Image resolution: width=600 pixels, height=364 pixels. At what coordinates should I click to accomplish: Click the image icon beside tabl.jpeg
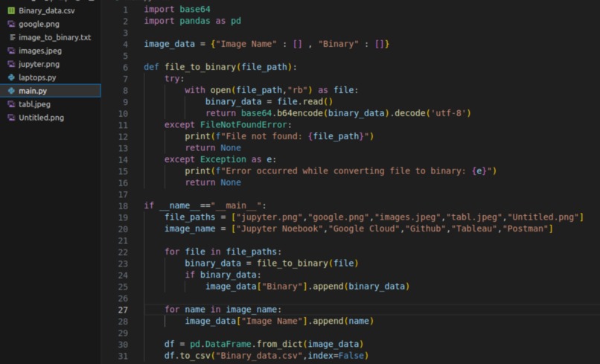point(11,104)
